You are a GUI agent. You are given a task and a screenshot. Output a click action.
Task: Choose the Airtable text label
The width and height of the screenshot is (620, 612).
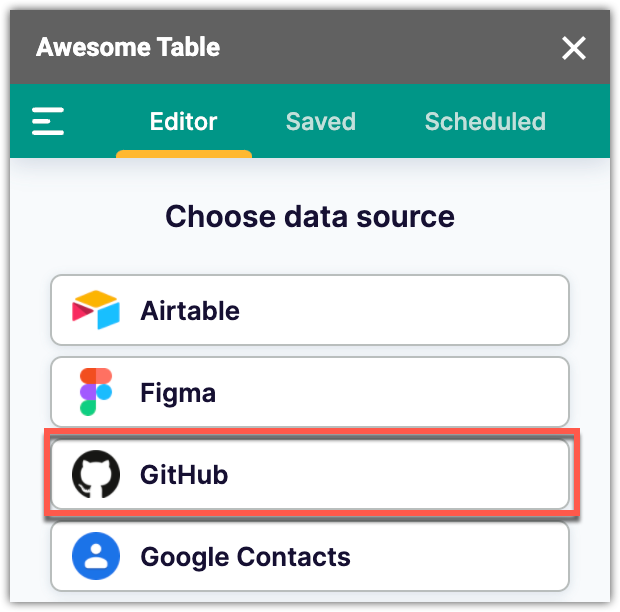(x=190, y=310)
